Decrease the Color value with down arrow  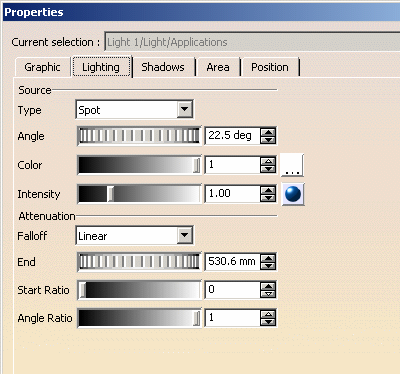268,169
